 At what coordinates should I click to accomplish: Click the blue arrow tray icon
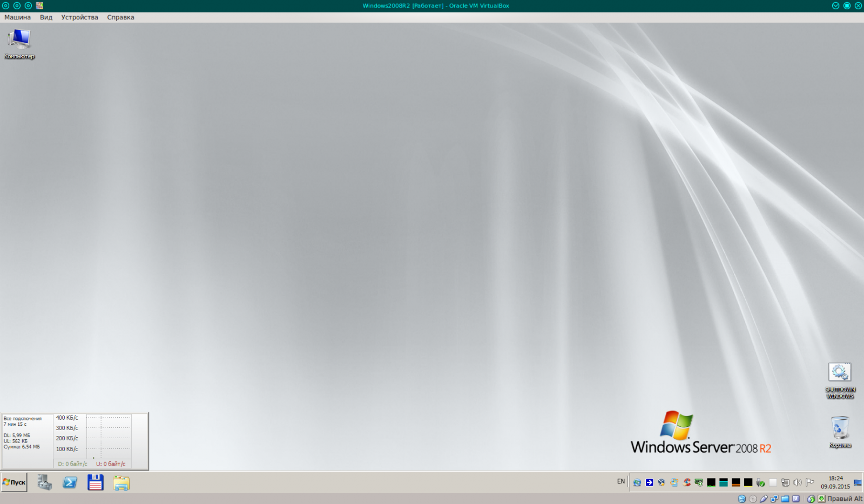click(650, 482)
